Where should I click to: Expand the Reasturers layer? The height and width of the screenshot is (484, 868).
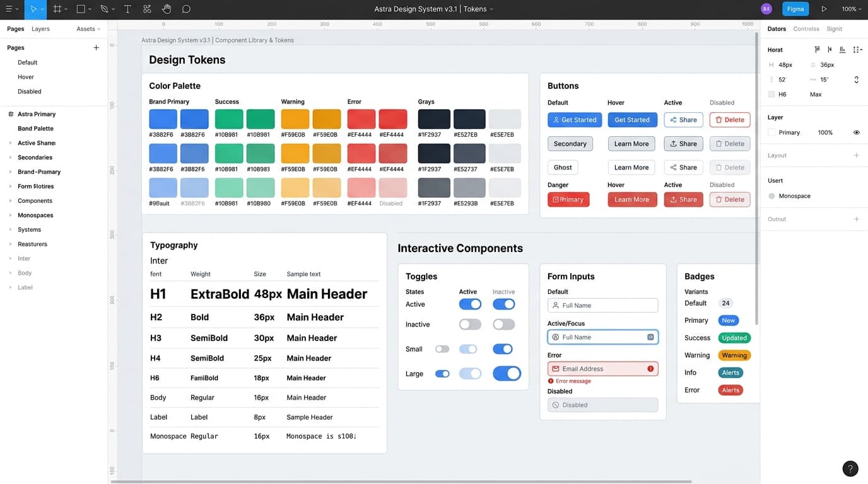pyautogui.click(x=11, y=244)
